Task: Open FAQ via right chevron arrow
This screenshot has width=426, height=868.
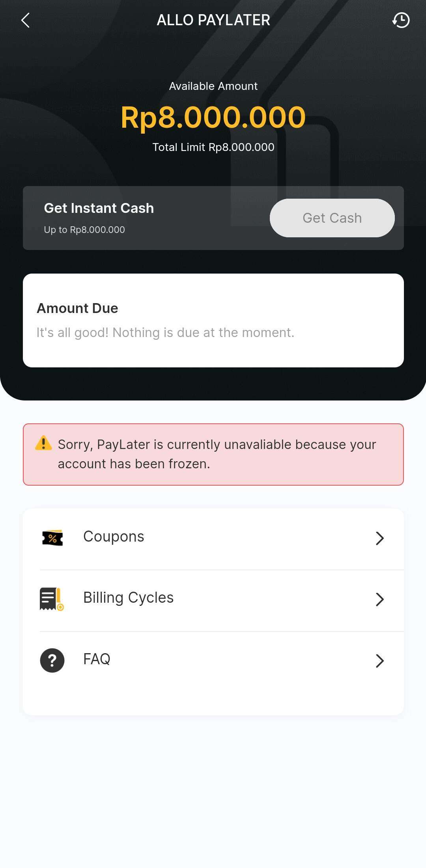Action: point(379,661)
